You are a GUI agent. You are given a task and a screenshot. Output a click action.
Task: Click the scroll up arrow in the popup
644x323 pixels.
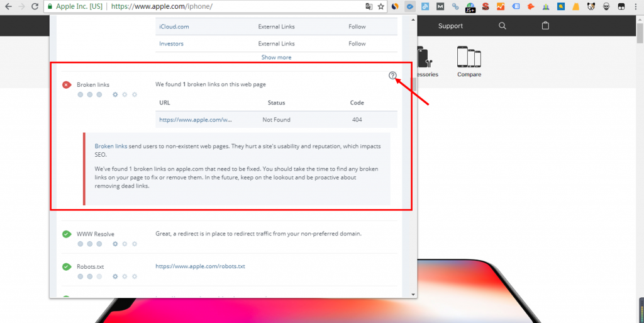(413, 20)
